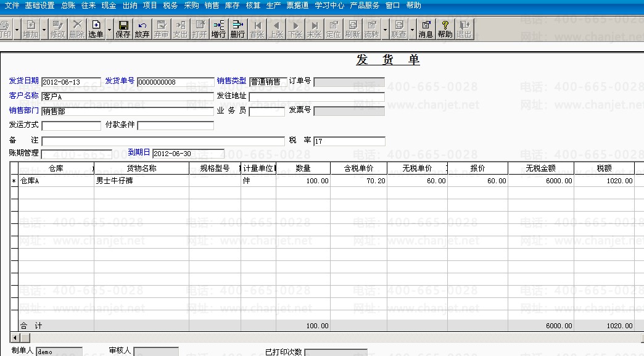Click the 含税单价 cell showing 70.20
The height and width of the screenshot is (356, 644).
(358, 181)
